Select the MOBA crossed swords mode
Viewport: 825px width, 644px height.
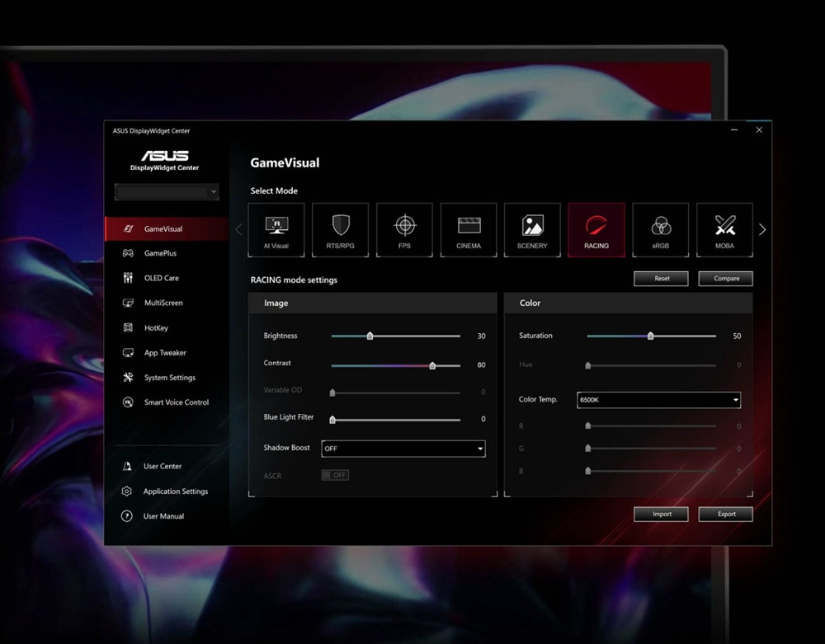pyautogui.click(x=724, y=230)
